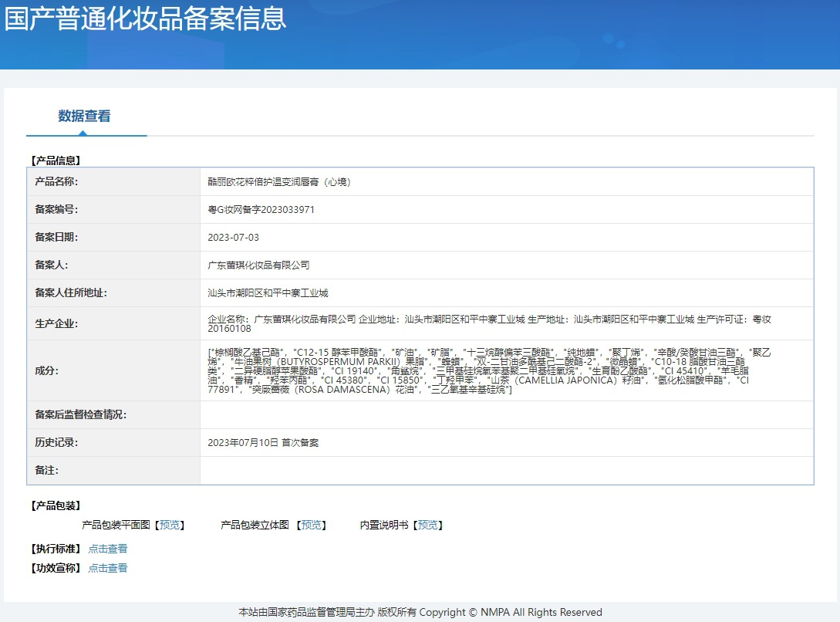Click the NMPA copyright footer text
Viewport: 840px width, 622px height.
[x=420, y=612]
